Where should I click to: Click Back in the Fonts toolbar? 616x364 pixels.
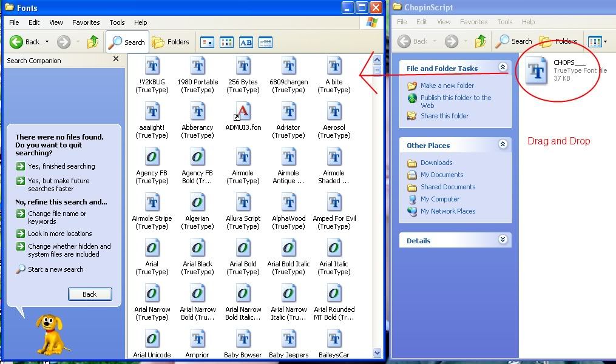(25, 42)
